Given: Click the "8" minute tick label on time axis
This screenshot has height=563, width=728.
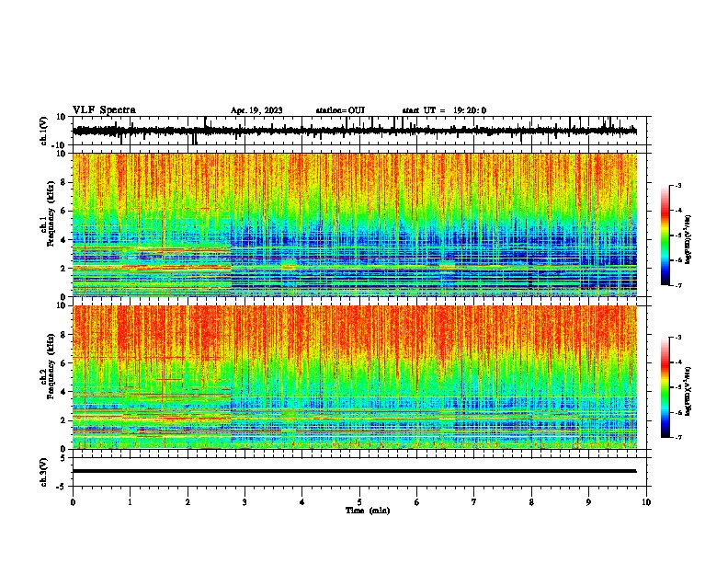Looking at the screenshot, I should 531,502.
